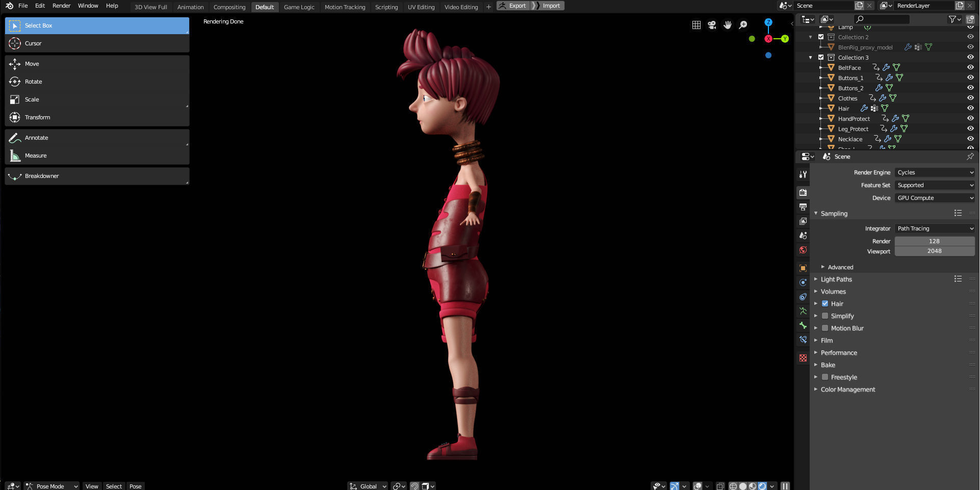The image size is (980, 490).
Task: Open the Pose menu in viewport header
Action: [x=135, y=486]
